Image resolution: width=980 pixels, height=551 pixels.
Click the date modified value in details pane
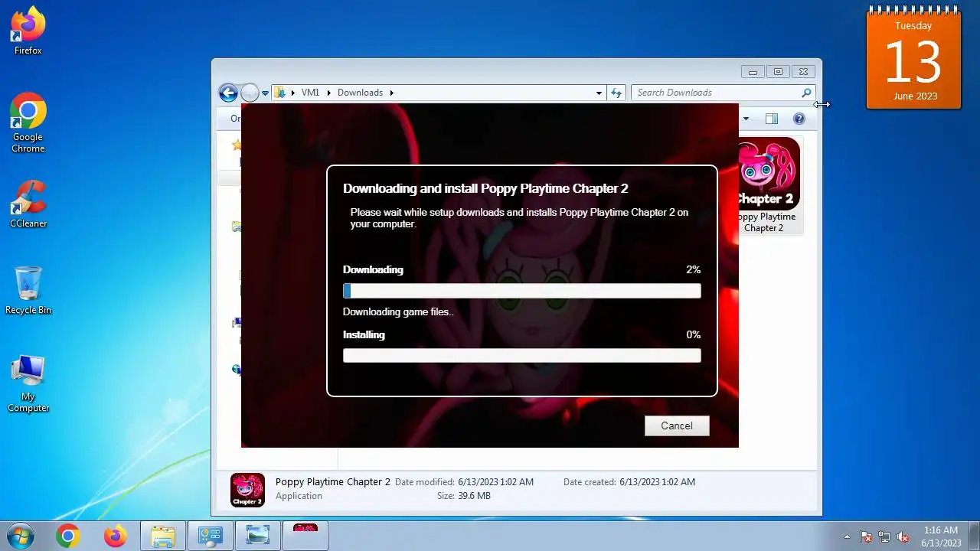coord(495,482)
